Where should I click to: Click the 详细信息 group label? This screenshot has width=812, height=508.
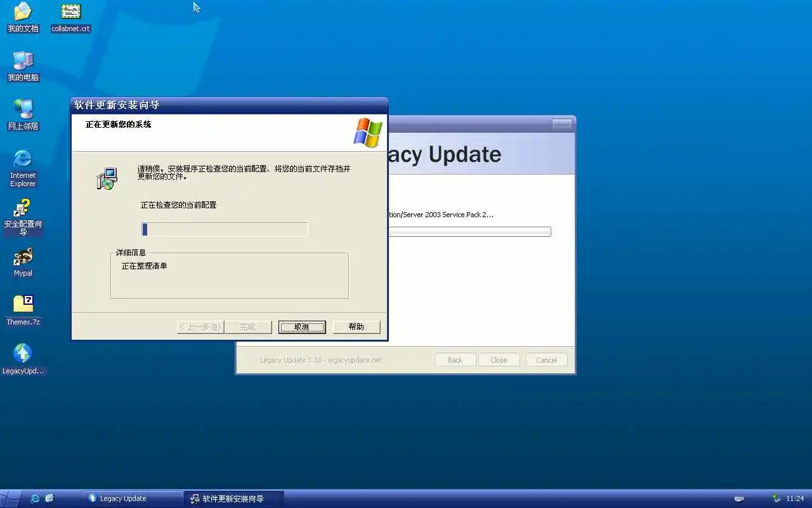[131, 253]
